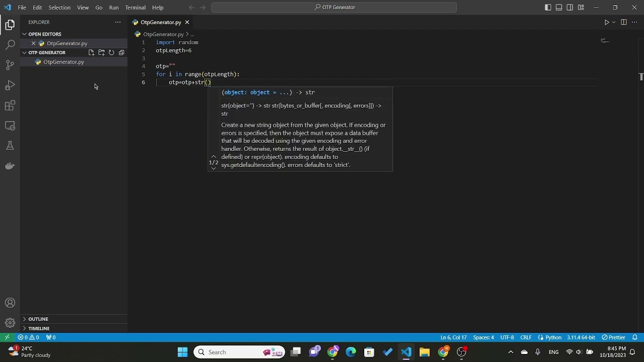644x362 pixels.
Task: Open the Explorer view in activity bar
Action: 10,25
